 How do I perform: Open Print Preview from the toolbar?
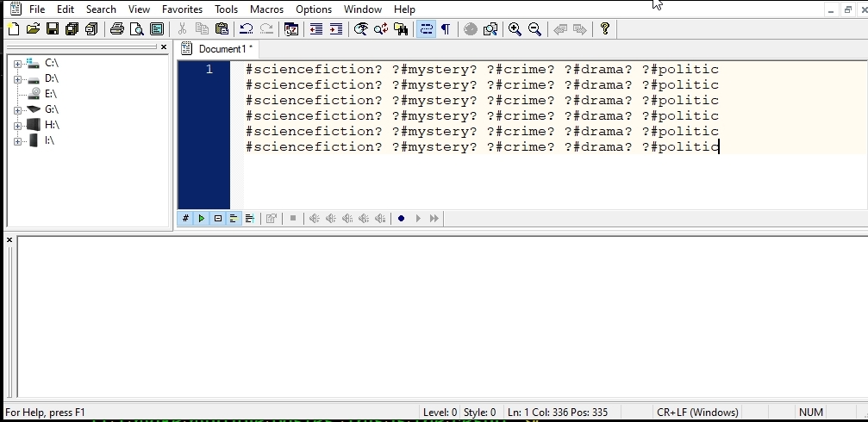pos(137,28)
